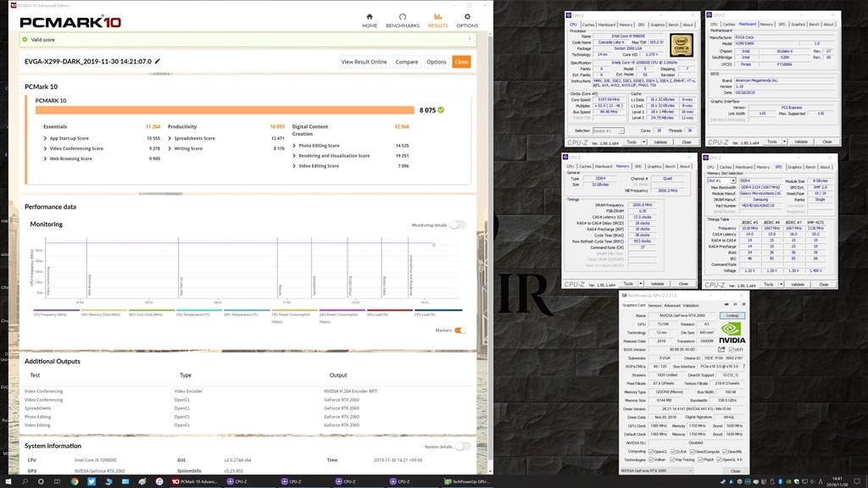Image resolution: width=868 pixels, height=488 pixels.
Task: Click Validate in CPU-Z CPU window
Action: (660, 142)
